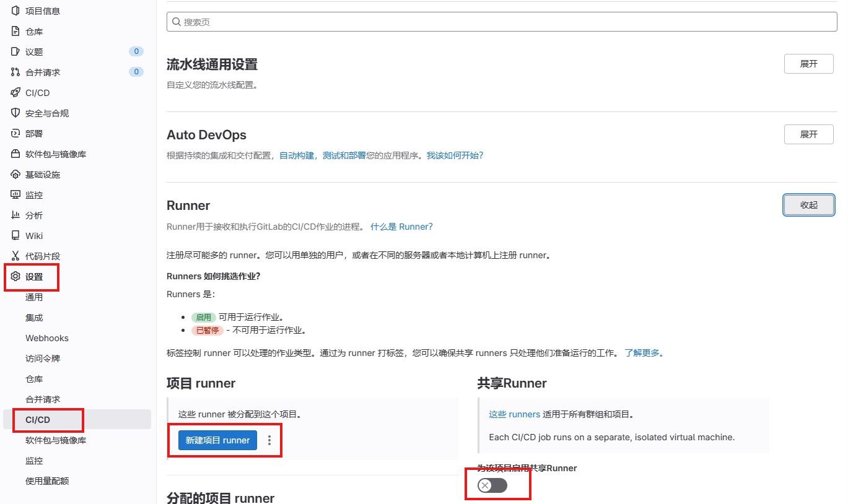This screenshot has width=848, height=504.
Task: Click the 安全与合规 shield icon
Action: pyautogui.click(x=15, y=113)
